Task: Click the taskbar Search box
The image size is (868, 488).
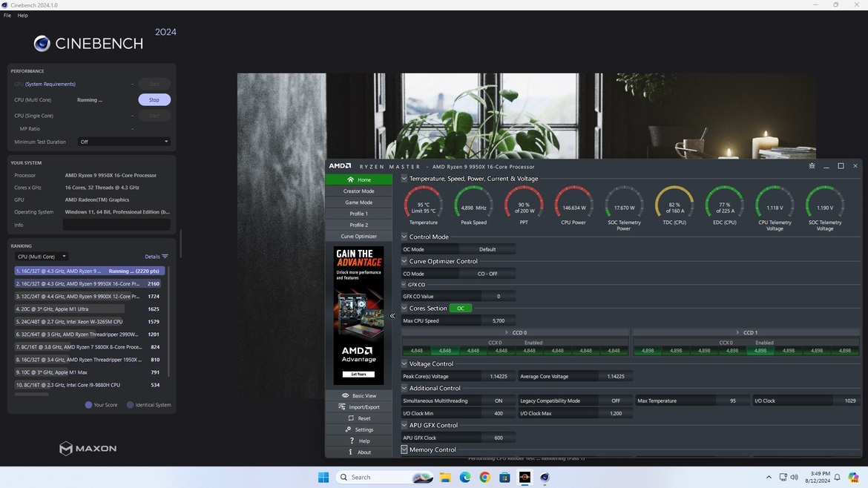Action: click(384, 477)
